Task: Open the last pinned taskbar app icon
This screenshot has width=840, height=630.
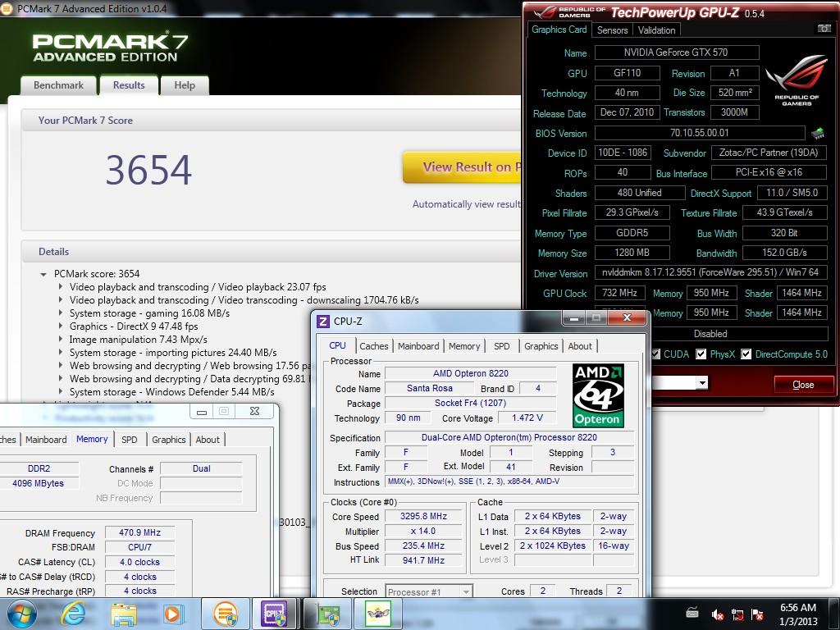Action: point(377,614)
